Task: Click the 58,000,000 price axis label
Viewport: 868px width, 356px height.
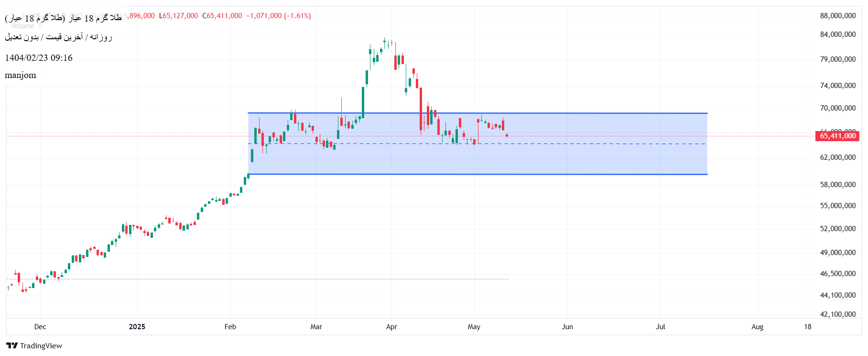Action: [x=837, y=185]
